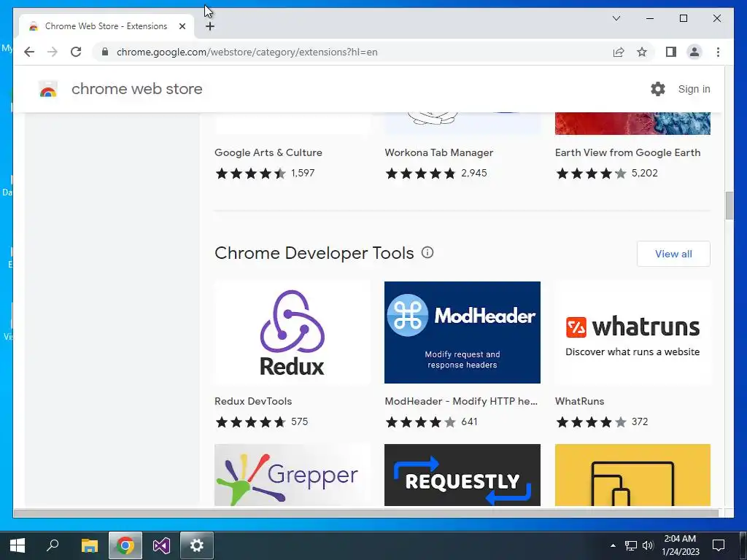Go back using browser back arrow
Image resolution: width=747 pixels, height=560 pixels.
(x=29, y=52)
